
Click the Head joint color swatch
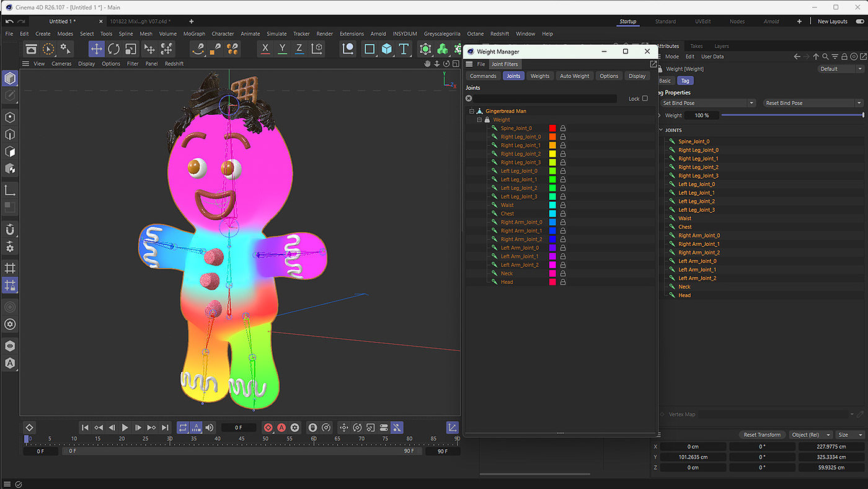tap(552, 282)
